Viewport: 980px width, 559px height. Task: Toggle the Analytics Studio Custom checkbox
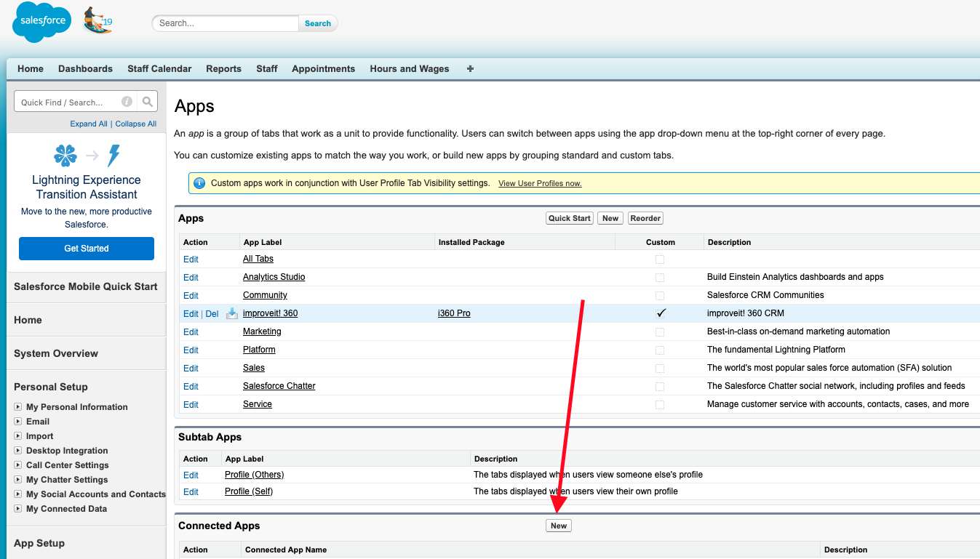pos(660,278)
